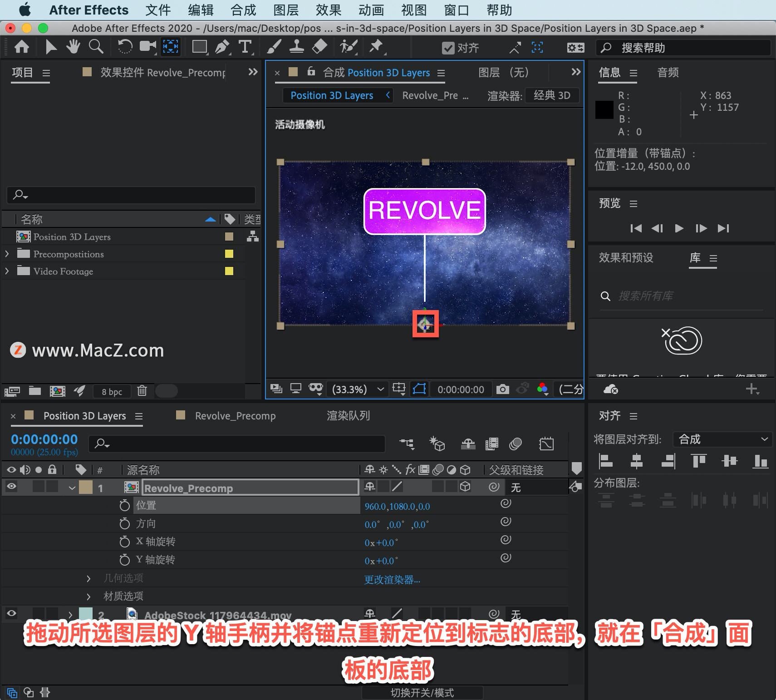Expand the Video Footage folder
The height and width of the screenshot is (700, 776).
(7, 271)
